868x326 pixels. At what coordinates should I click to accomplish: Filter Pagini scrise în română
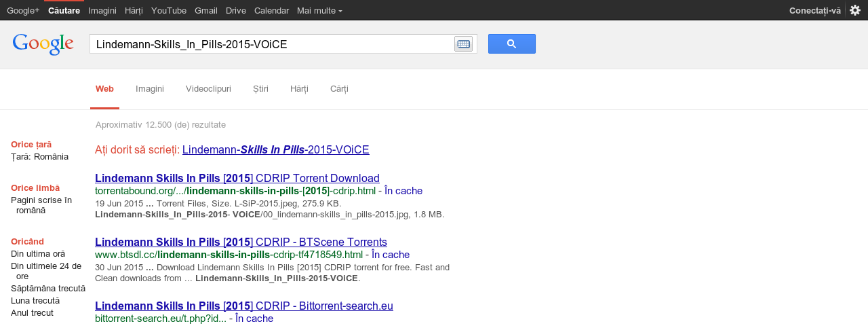pos(41,205)
